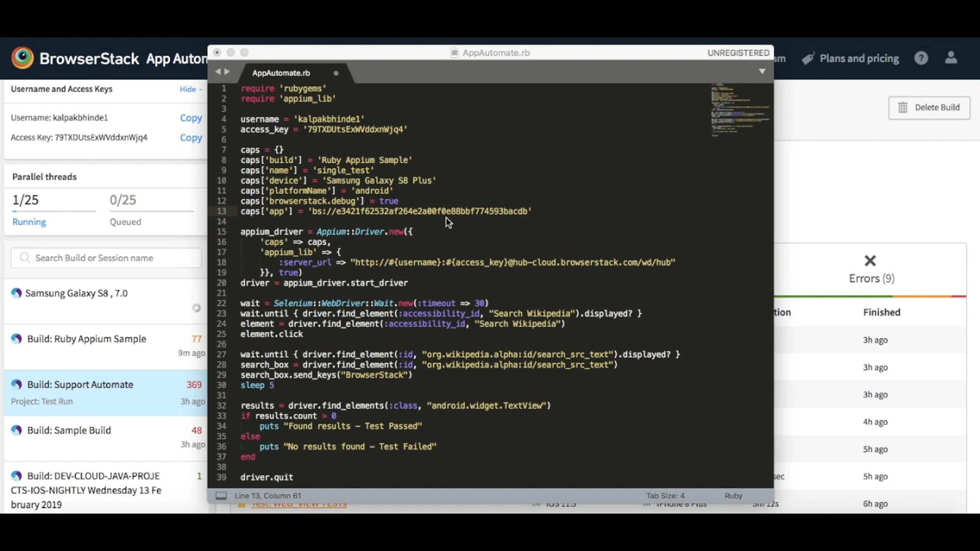Open the tab list dropdown arrow
The image size is (980, 551).
pos(762,71)
